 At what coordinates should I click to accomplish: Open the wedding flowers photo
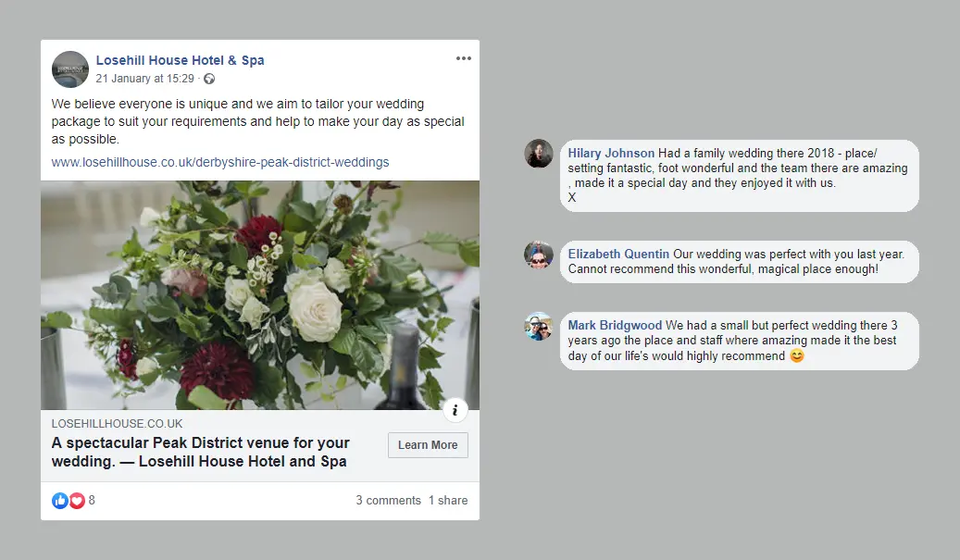coord(260,295)
